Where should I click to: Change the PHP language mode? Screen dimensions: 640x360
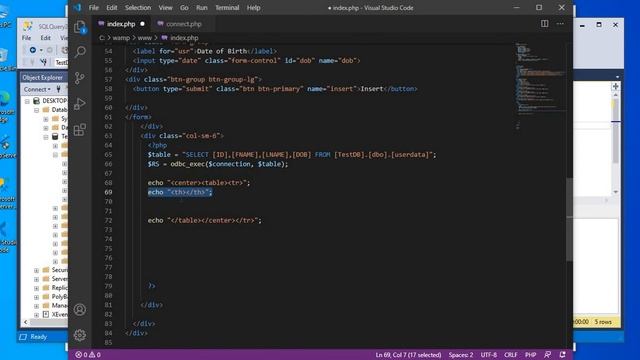[x=530, y=355]
